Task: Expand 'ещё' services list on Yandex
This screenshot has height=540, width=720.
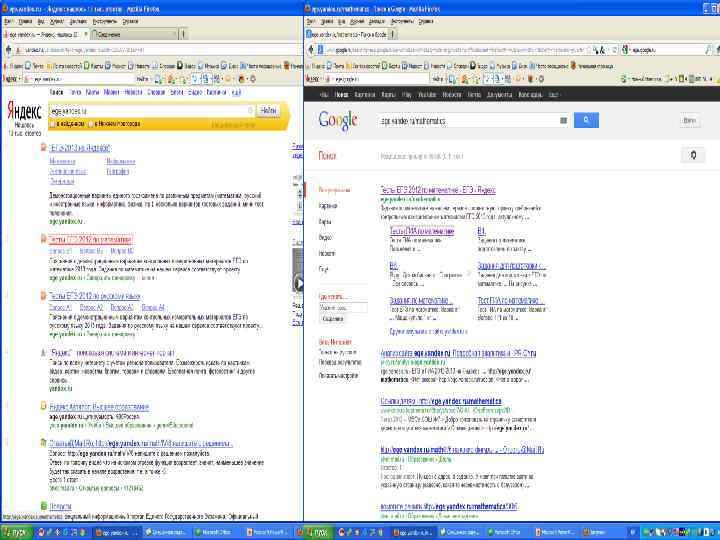Action: coord(236,92)
